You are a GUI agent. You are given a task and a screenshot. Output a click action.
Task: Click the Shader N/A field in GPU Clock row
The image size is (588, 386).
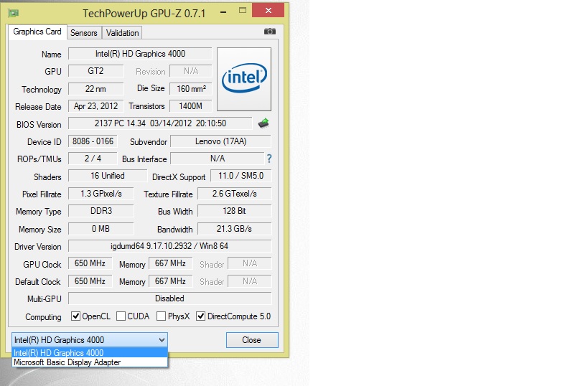250,263
